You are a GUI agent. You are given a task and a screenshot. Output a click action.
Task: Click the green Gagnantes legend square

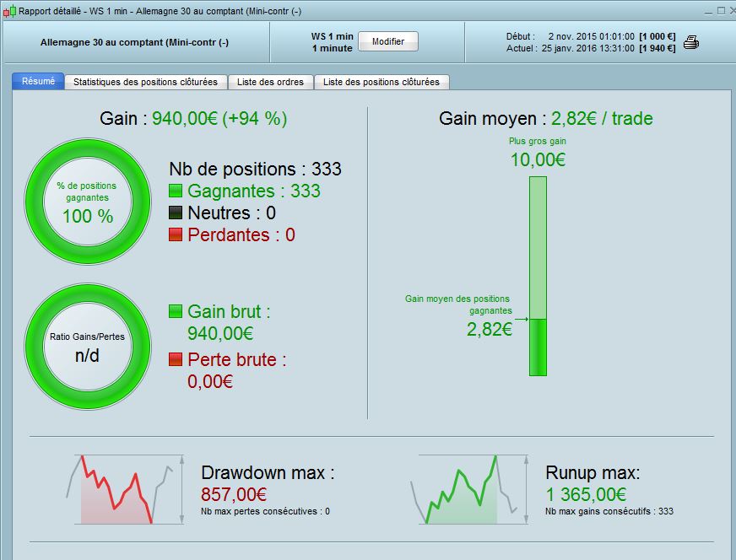point(176,191)
